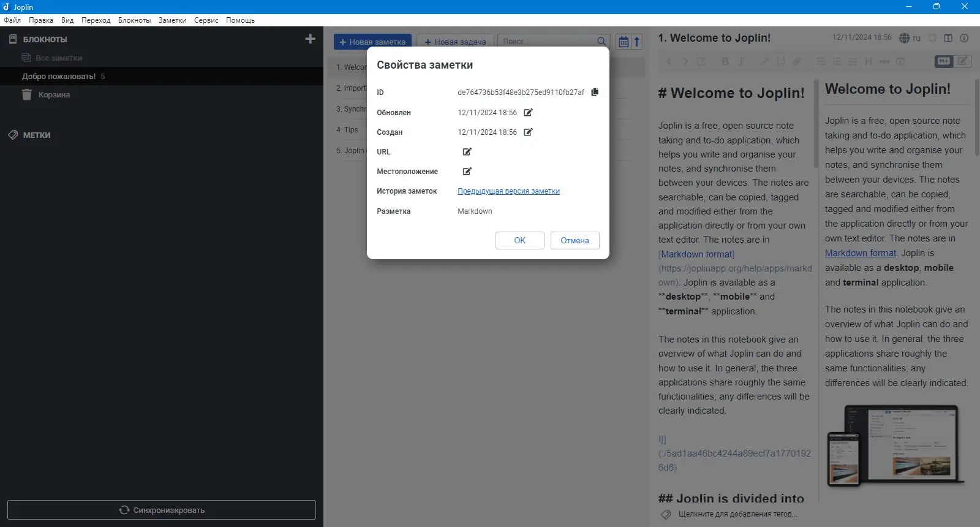Open the Добро пожаловать! notebook
This screenshot has height=527, width=980.
click(x=59, y=77)
